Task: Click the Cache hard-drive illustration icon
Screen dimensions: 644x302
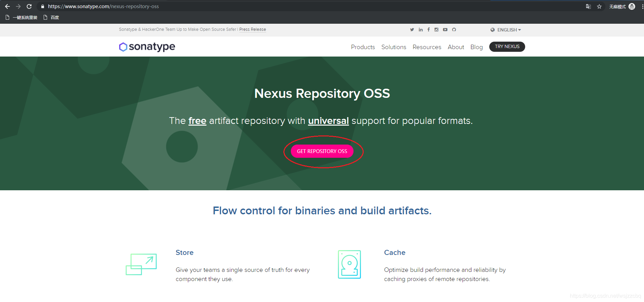Action: click(349, 264)
